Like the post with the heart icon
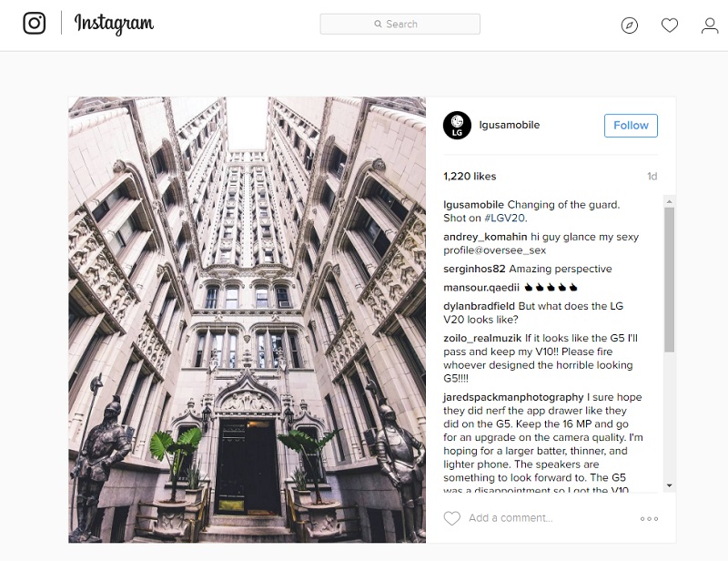The width and height of the screenshot is (728, 561). pyautogui.click(x=451, y=518)
